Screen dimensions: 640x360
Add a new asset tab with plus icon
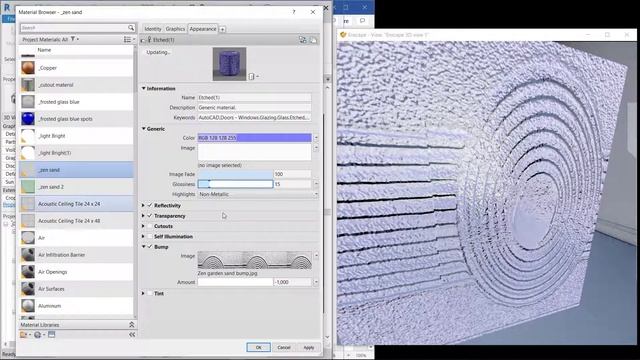click(222, 29)
